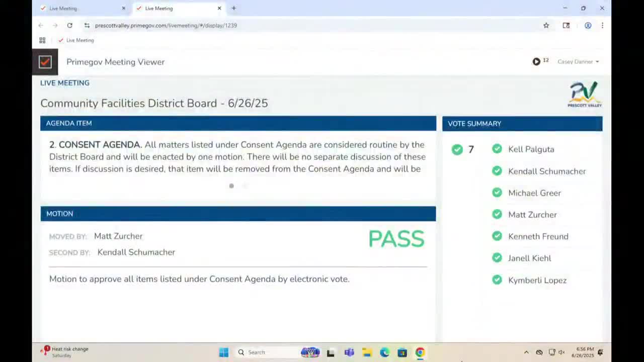Switch to the first Live Meeting tab
This screenshot has height=362, width=644.
click(83, 8)
